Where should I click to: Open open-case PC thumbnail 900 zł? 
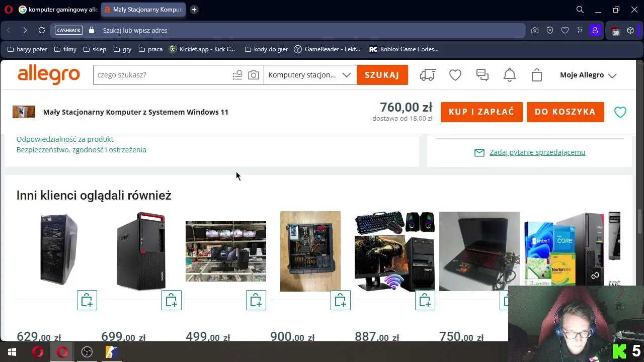click(x=310, y=251)
